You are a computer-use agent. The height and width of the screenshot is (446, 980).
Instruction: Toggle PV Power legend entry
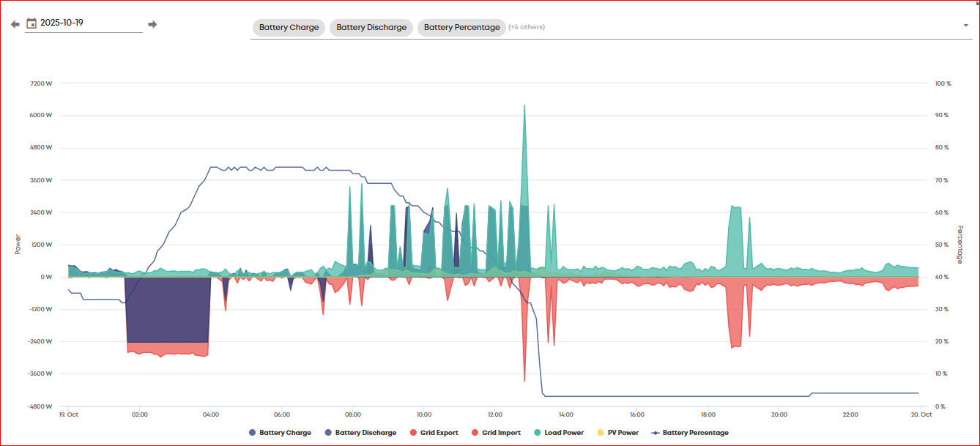pyautogui.click(x=618, y=433)
